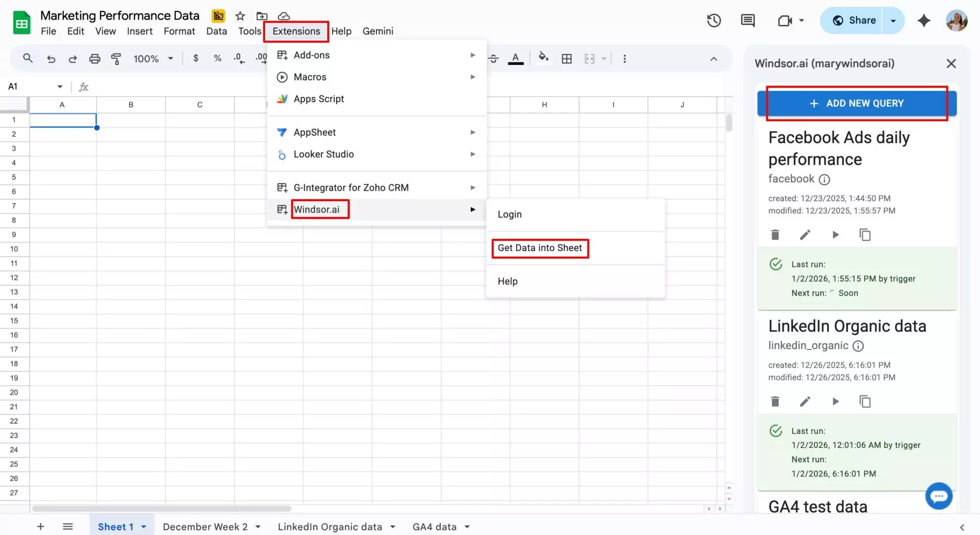
Task: Toggle strikethrough formatting
Action: point(493,58)
